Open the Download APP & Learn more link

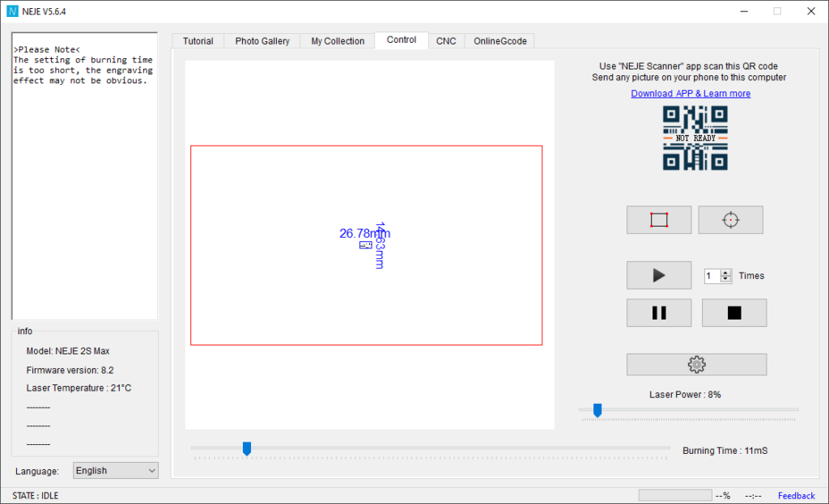[691, 94]
